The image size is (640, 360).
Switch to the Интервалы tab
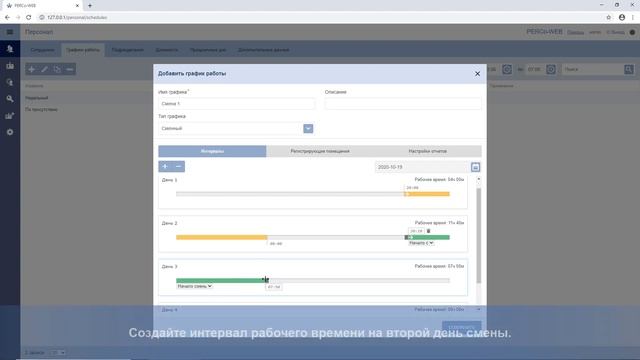pyautogui.click(x=212, y=151)
